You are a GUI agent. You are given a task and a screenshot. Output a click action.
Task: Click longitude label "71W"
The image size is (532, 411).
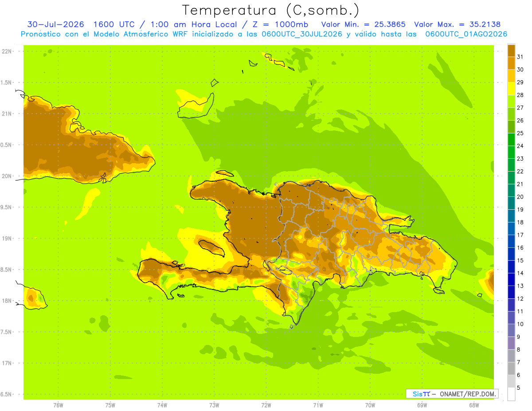318,405
